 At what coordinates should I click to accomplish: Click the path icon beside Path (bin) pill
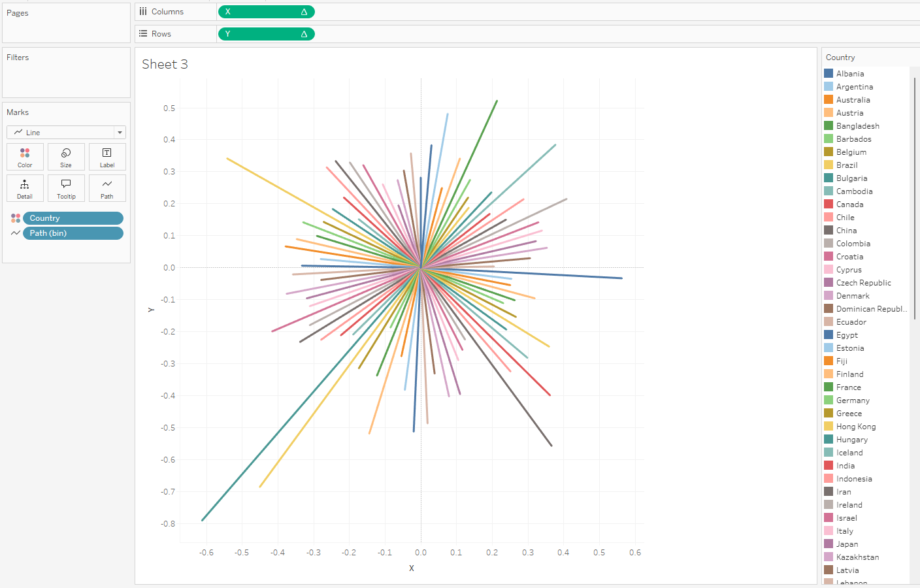[16, 233]
